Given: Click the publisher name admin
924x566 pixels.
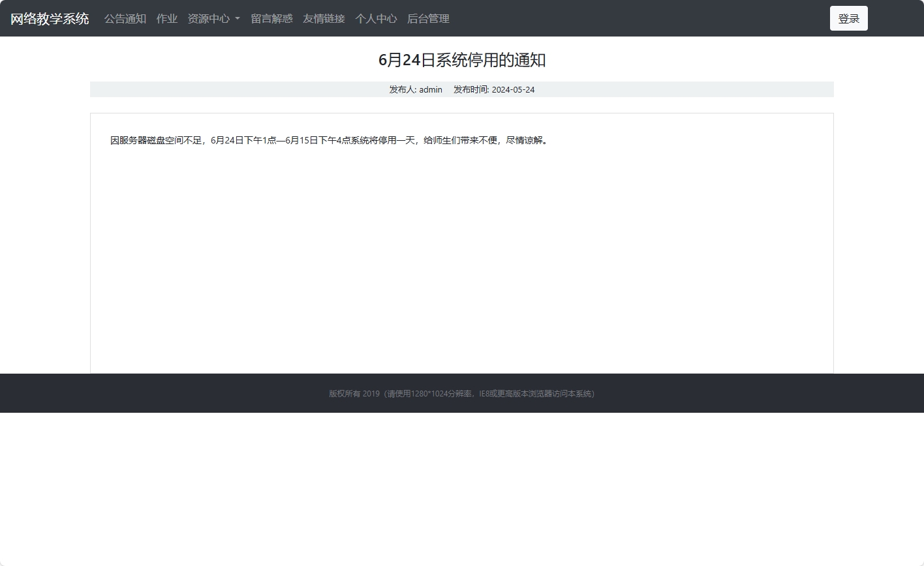Looking at the screenshot, I should pos(431,89).
